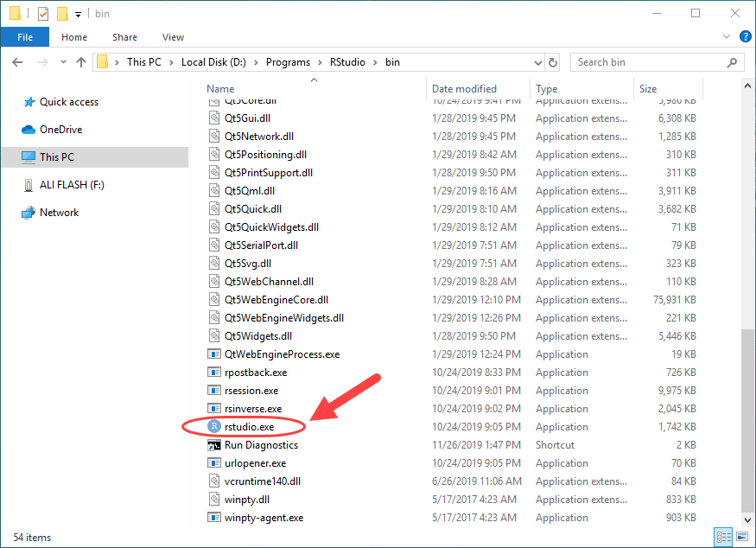
Task: Select the Qt5Gui.dll file icon
Action: click(x=214, y=118)
